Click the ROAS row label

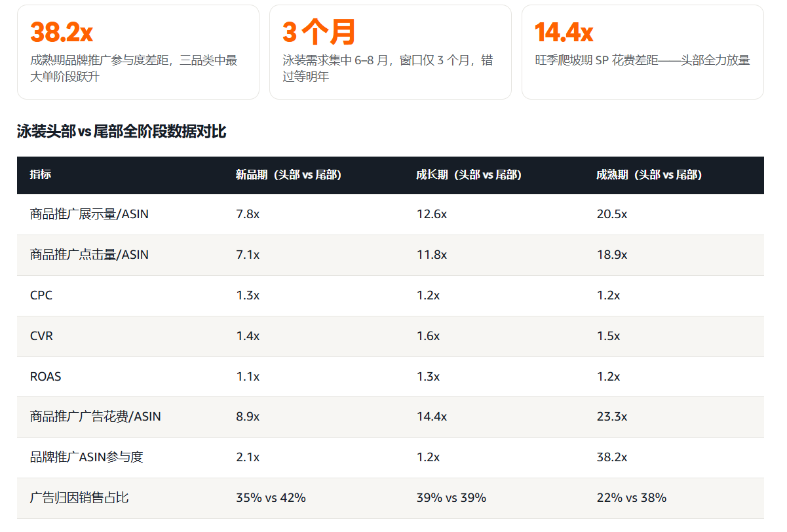tap(45, 377)
